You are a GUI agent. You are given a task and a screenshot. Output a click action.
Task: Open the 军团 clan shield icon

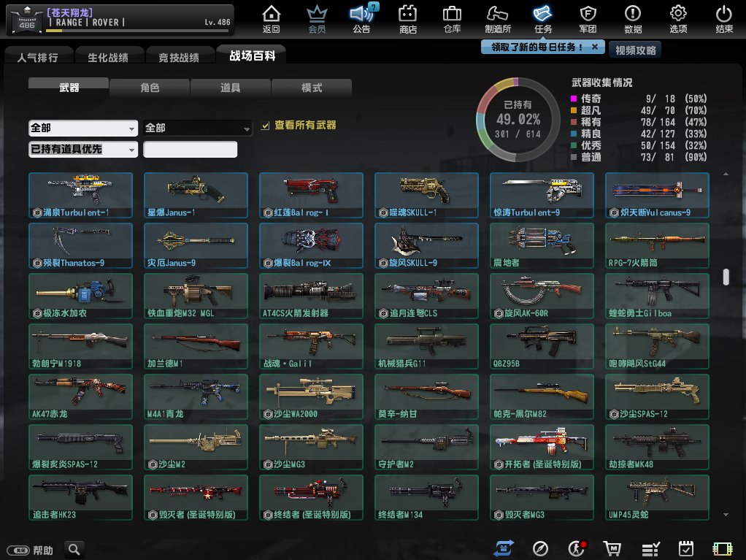(588, 19)
